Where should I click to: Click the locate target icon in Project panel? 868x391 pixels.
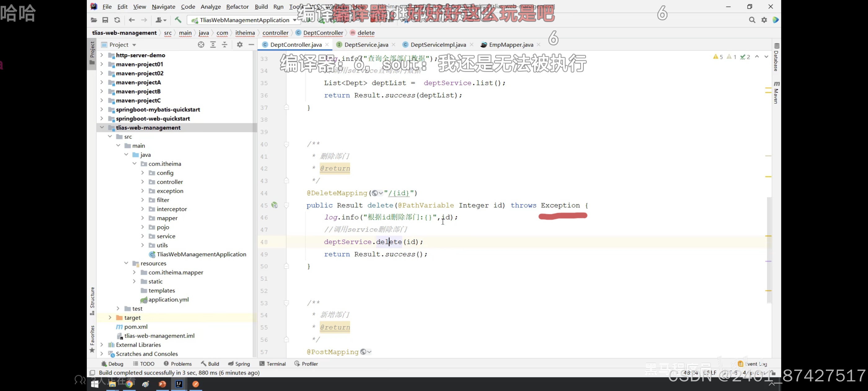pyautogui.click(x=201, y=45)
